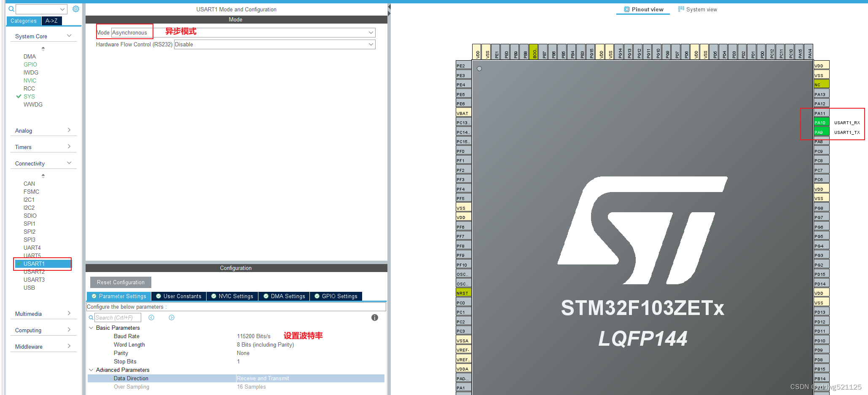Select USART3 in Connectivity list
The height and width of the screenshot is (395, 868).
[34, 280]
